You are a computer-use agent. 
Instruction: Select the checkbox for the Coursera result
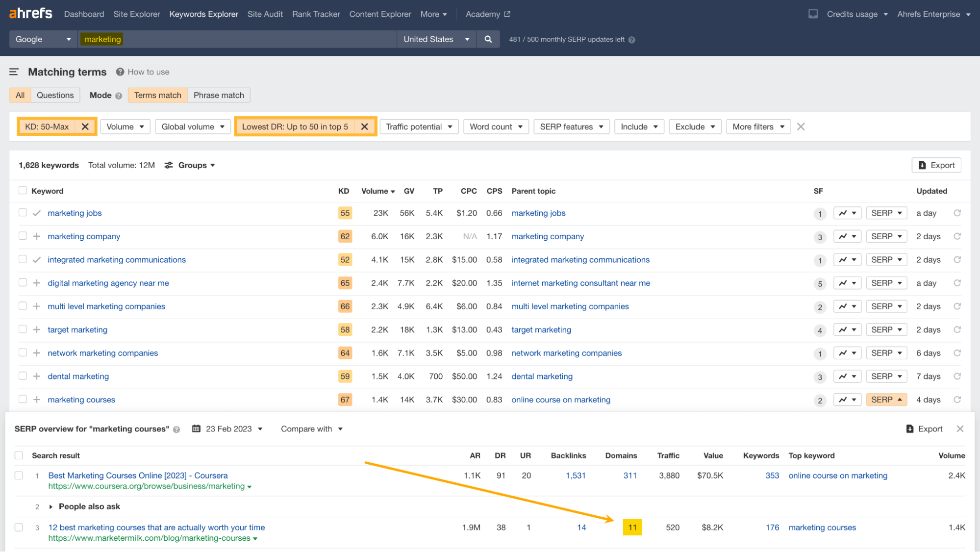click(x=19, y=475)
